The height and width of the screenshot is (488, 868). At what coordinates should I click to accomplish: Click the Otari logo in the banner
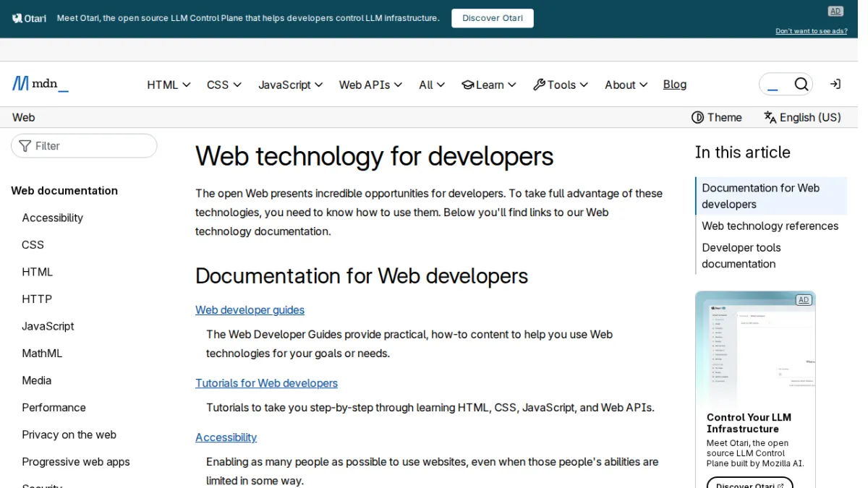[29, 18]
